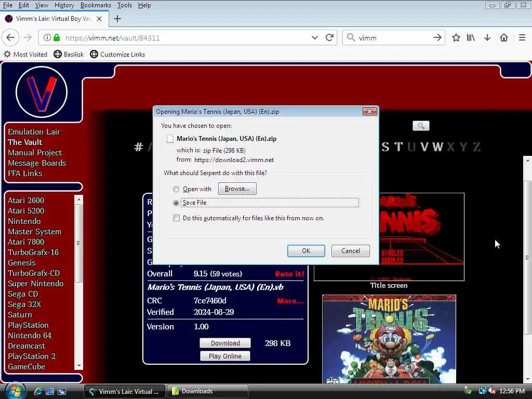Click the vault search magnifier button
The image size is (532, 399).
[421, 126]
